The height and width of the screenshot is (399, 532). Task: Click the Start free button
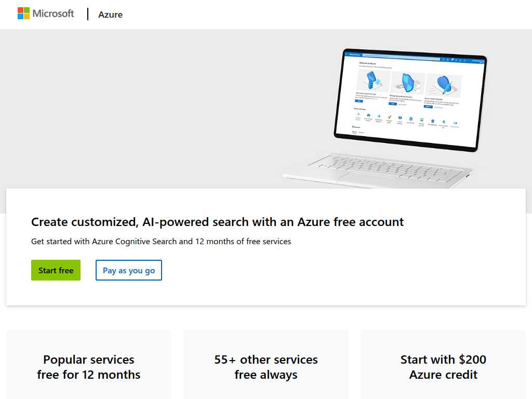pos(56,270)
